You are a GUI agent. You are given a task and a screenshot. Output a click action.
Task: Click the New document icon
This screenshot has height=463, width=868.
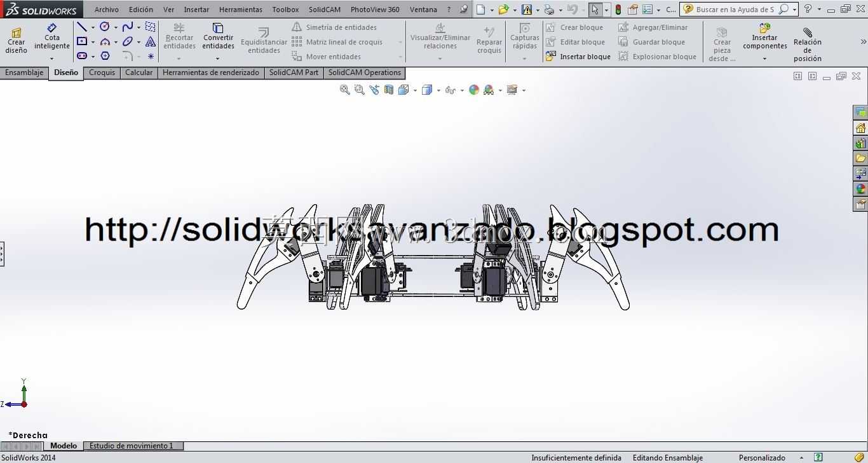tap(481, 10)
